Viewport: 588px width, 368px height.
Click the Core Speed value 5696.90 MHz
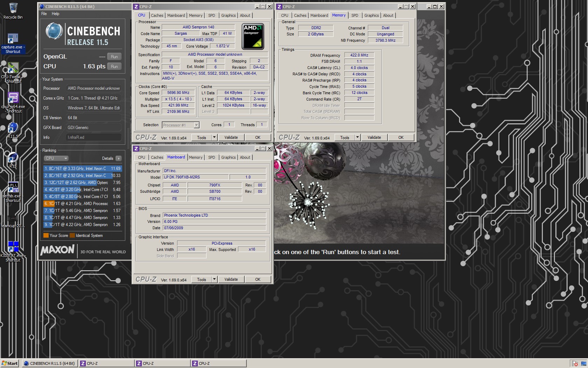pos(178,93)
